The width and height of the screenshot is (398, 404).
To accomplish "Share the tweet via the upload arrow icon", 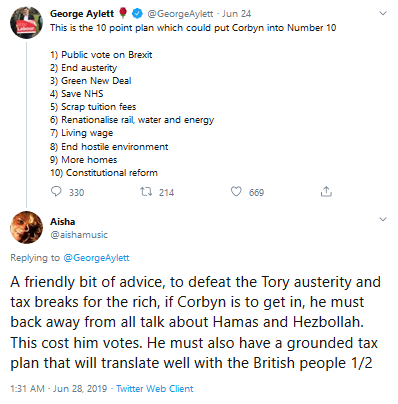I will point(326,191).
